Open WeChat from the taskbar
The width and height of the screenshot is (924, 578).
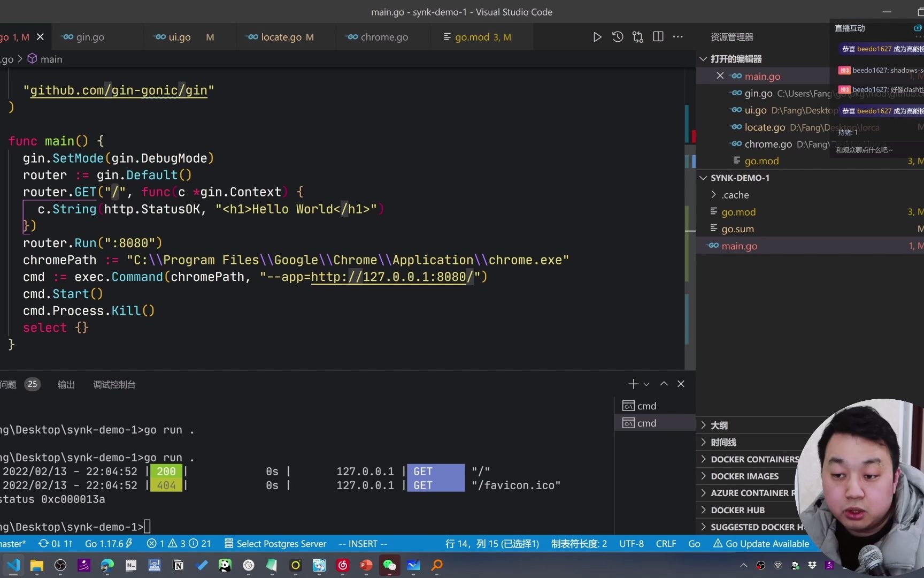click(390, 565)
